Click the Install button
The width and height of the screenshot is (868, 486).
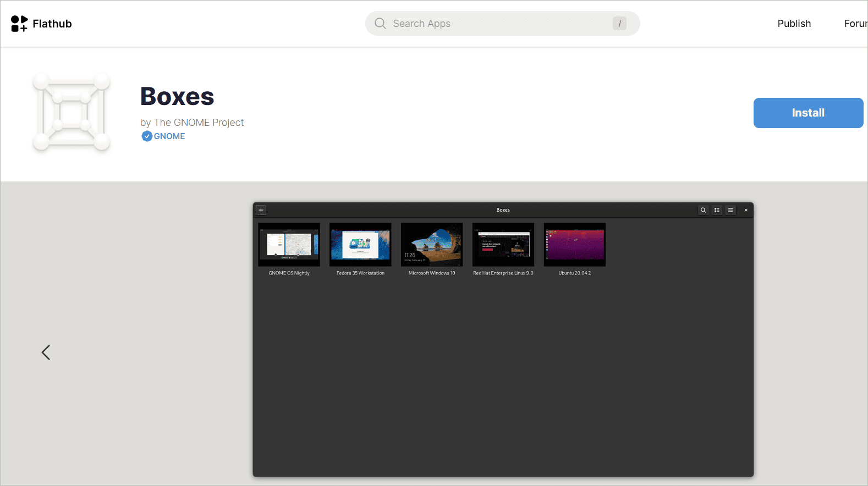tap(808, 113)
